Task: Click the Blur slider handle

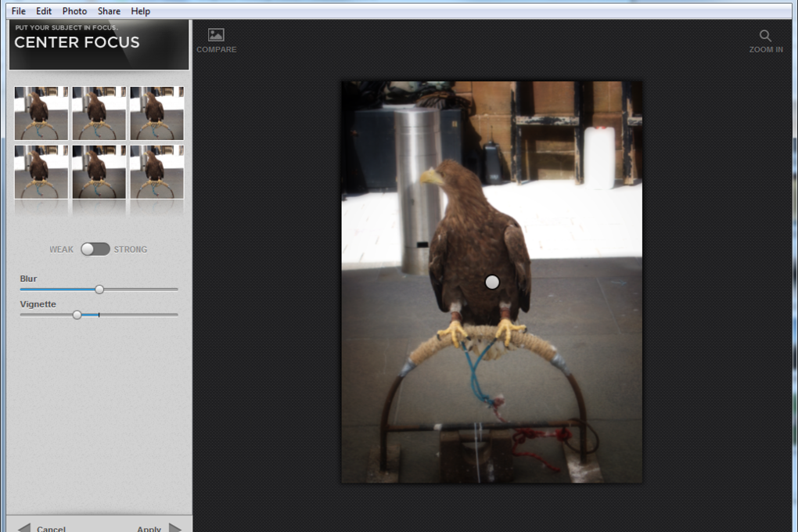Action: click(x=99, y=289)
